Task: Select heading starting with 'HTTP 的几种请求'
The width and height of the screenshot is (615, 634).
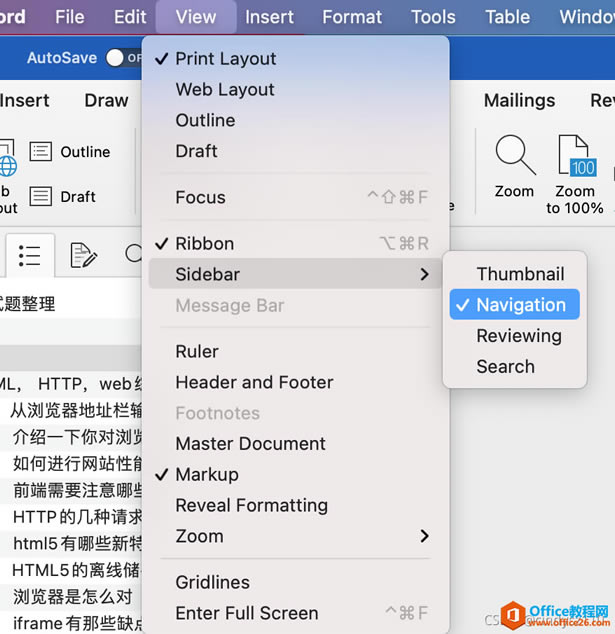Action: pos(71,517)
